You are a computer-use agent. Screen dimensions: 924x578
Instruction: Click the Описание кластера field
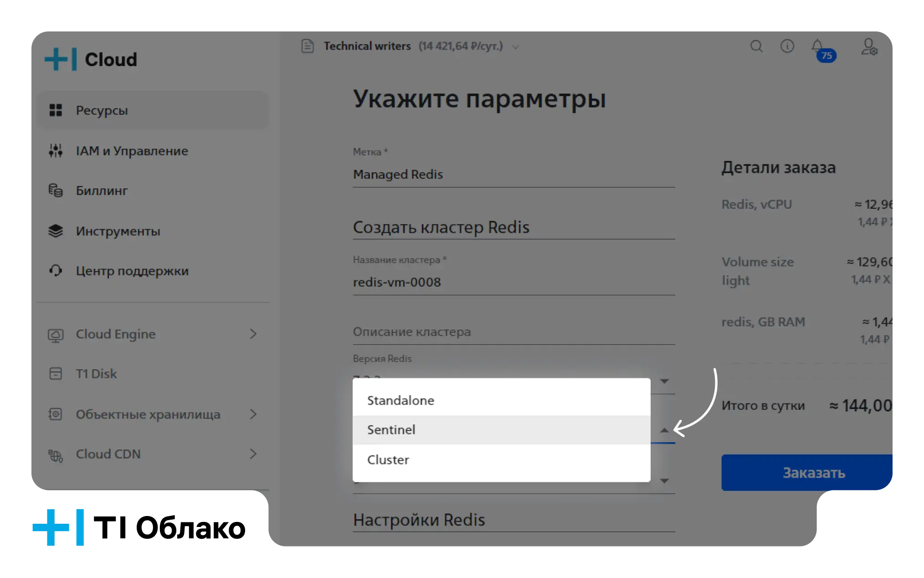pyautogui.click(x=514, y=332)
